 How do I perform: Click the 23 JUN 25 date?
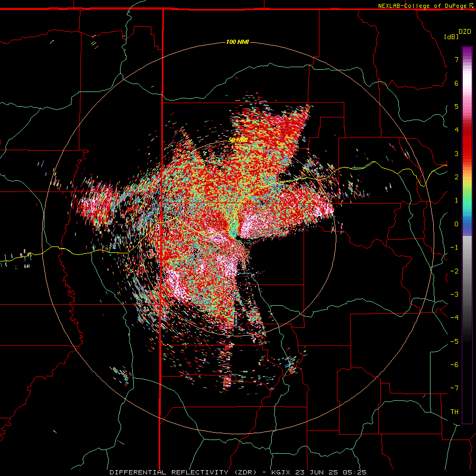click(x=317, y=472)
